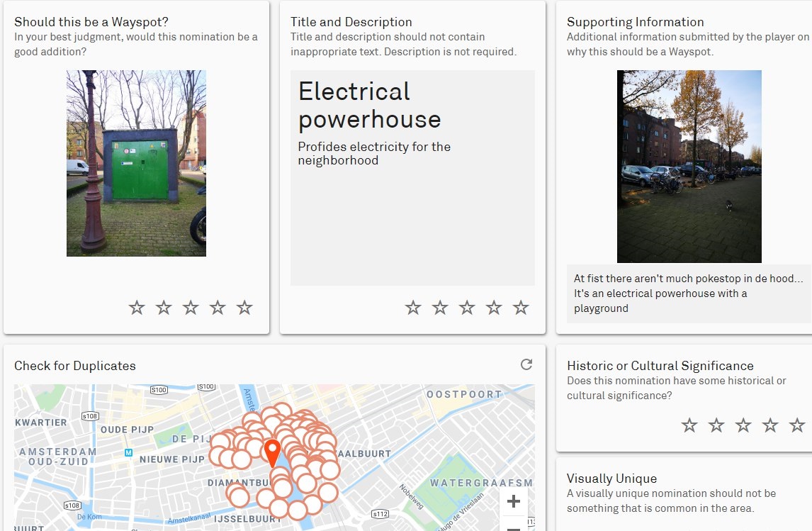
Task: Click the orange nomination location pin
Action: pos(272,452)
